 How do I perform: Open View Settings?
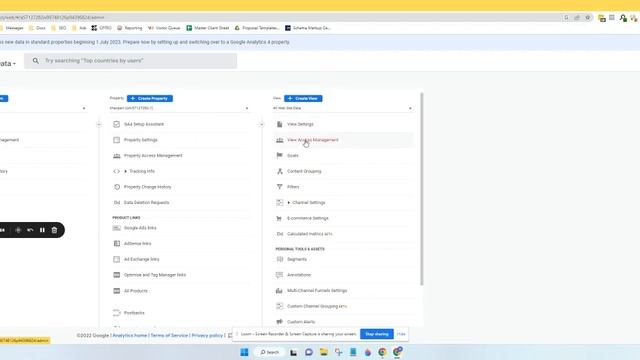tap(300, 124)
